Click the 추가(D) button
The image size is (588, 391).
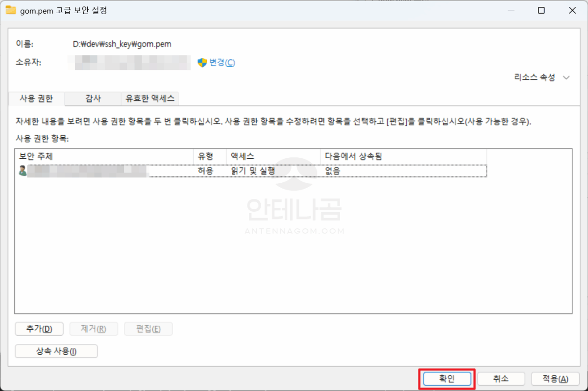coord(40,329)
